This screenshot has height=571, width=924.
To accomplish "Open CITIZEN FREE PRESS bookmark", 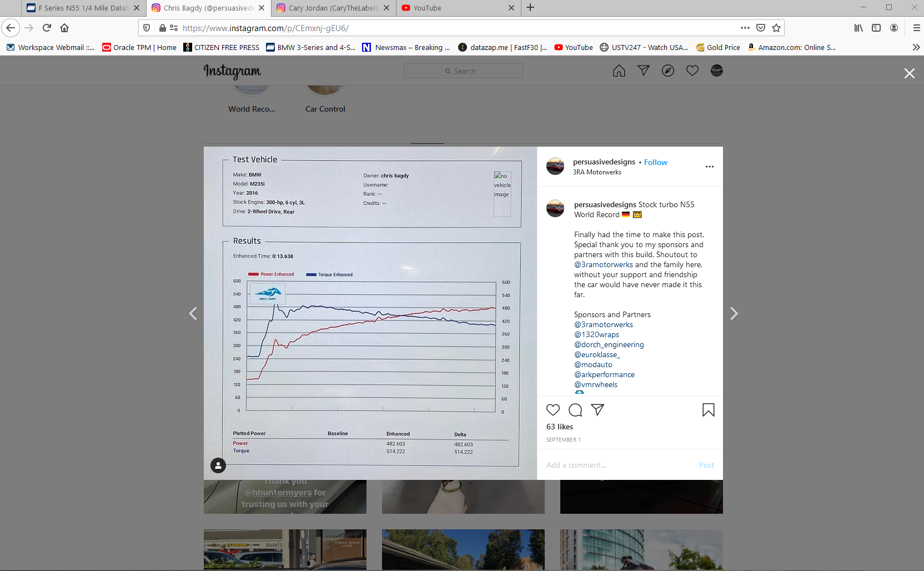I will [x=221, y=47].
